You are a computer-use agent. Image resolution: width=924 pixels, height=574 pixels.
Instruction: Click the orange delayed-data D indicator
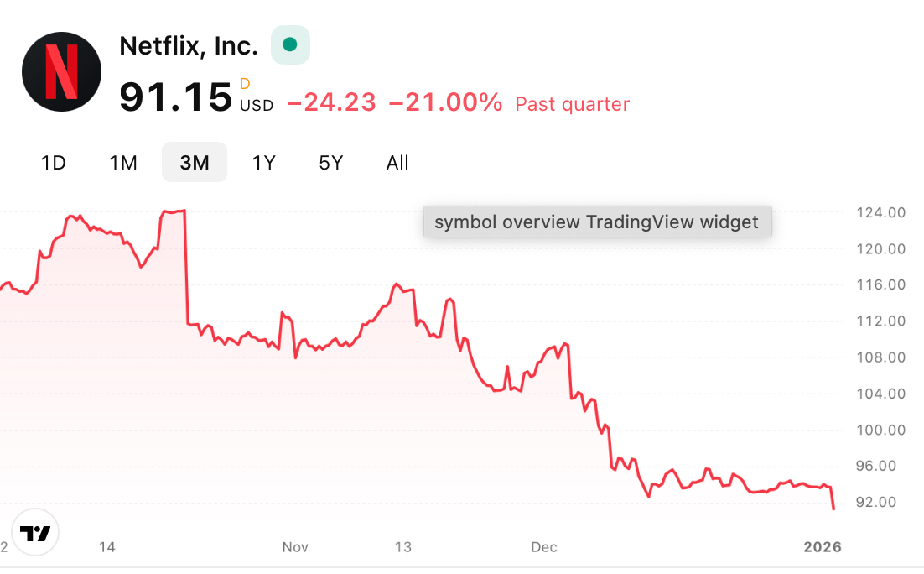(245, 83)
